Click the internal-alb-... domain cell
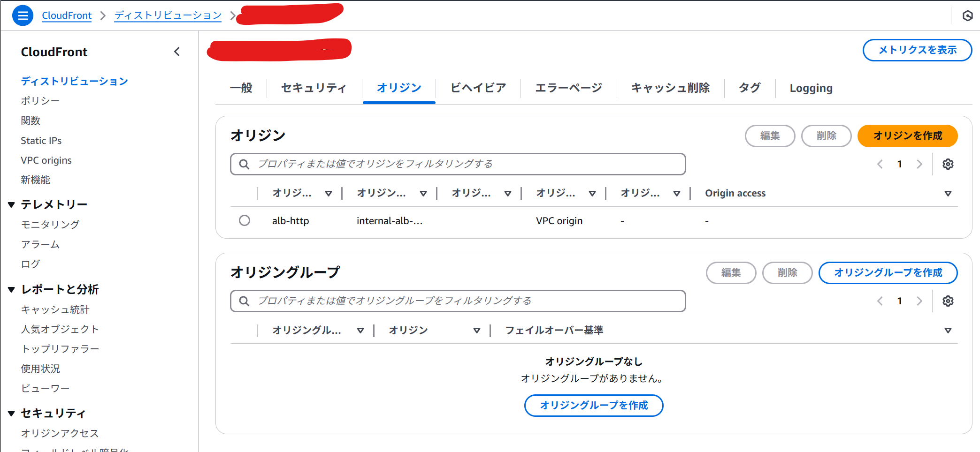980x452 pixels. click(x=390, y=221)
